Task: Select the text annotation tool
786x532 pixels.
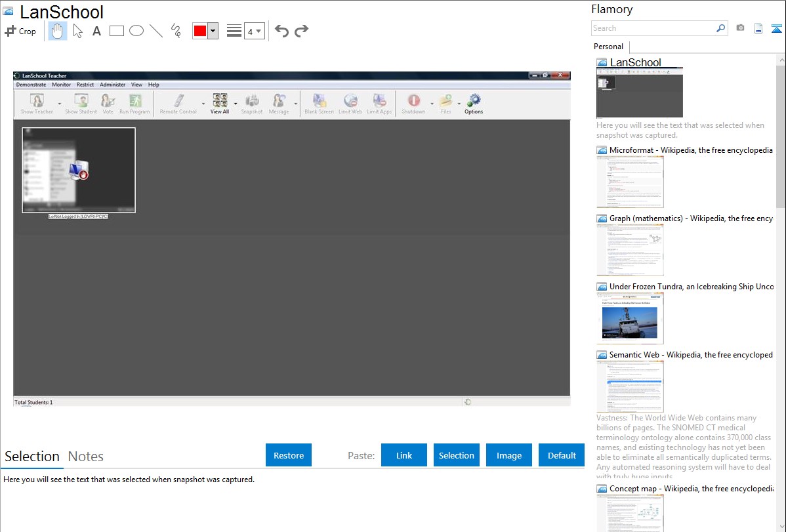Action: 96,31
